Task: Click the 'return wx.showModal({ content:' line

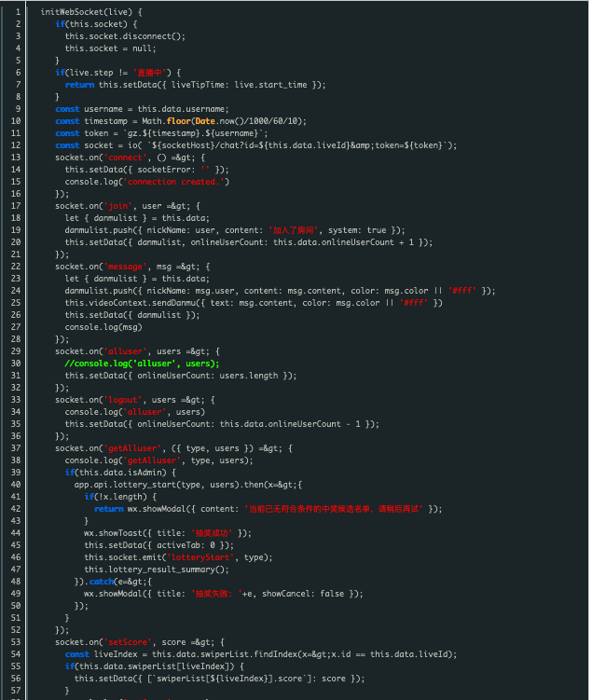Action: [x=268, y=509]
